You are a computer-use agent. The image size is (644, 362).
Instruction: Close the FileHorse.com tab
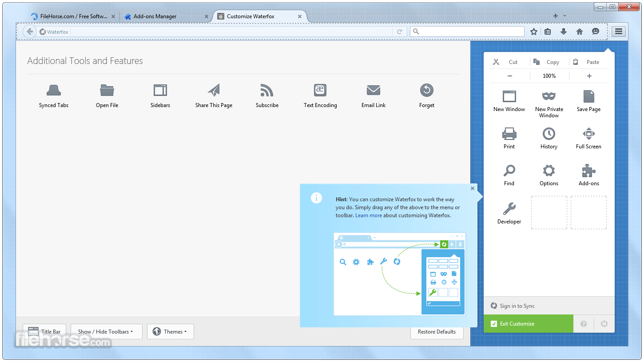113,16
